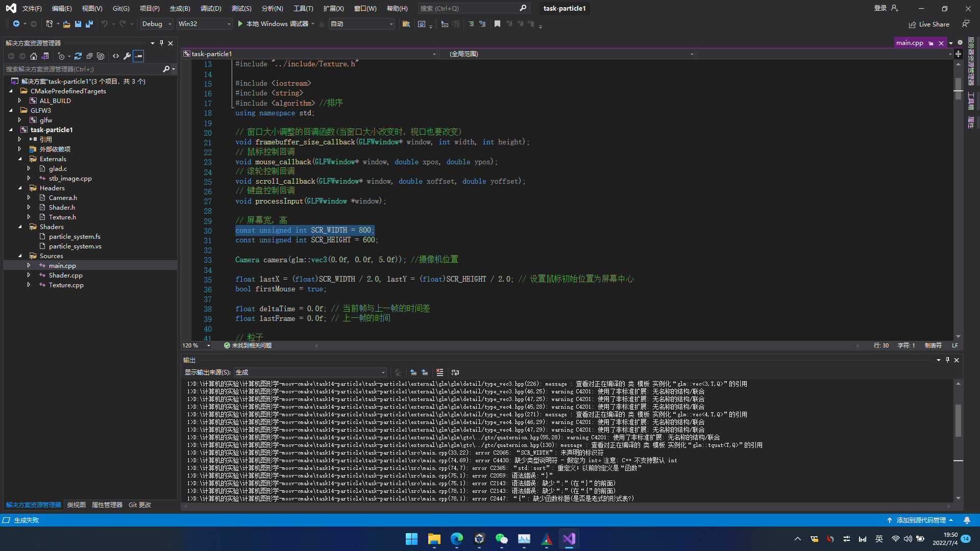Pin the Solution Explorer panel

tap(161, 43)
